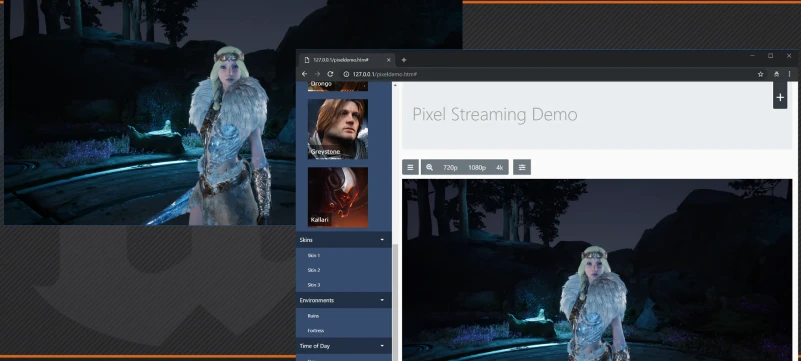The width and height of the screenshot is (801, 361).
Task: Click the plus overlay button at top right
Action: 780,98
